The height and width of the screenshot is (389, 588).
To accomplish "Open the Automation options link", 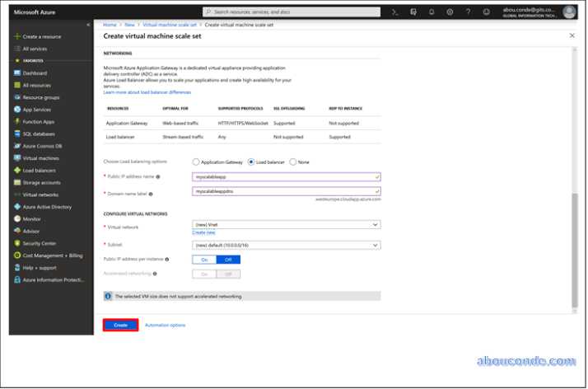I will click(165, 326).
